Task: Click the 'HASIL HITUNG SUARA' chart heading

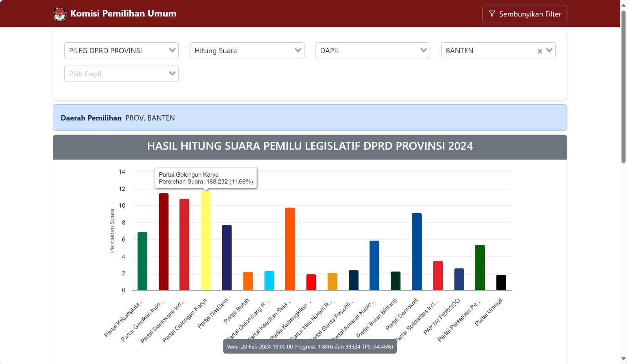Action: (x=310, y=146)
